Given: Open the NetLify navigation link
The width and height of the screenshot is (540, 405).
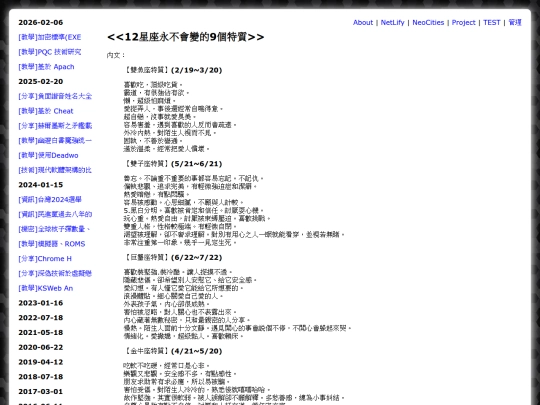Looking at the screenshot, I should coord(392,22).
